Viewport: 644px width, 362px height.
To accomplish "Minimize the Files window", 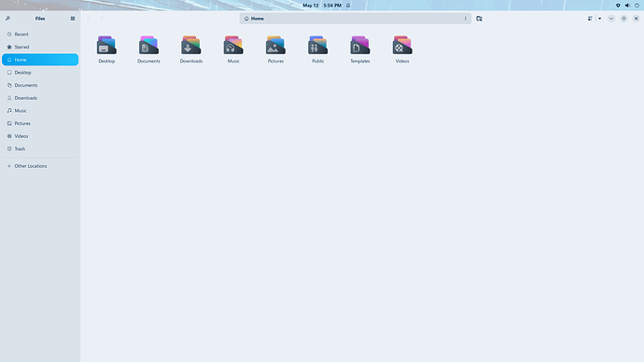I will (x=611, y=19).
